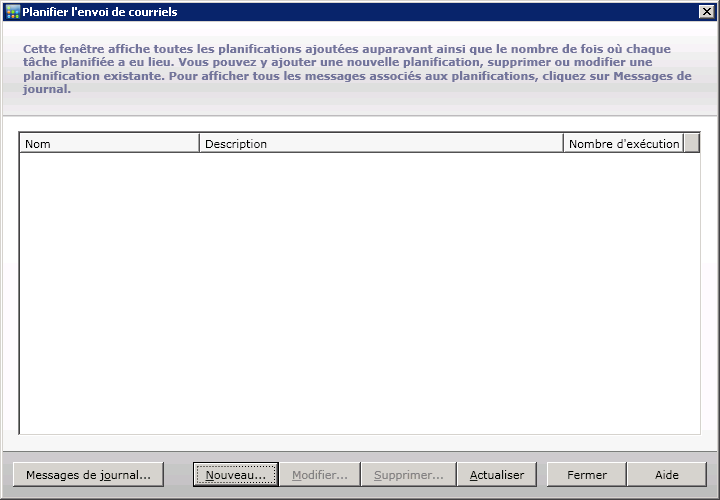The width and height of the screenshot is (720, 500).
Task: Sort by the Description column header
Action: 381,144
